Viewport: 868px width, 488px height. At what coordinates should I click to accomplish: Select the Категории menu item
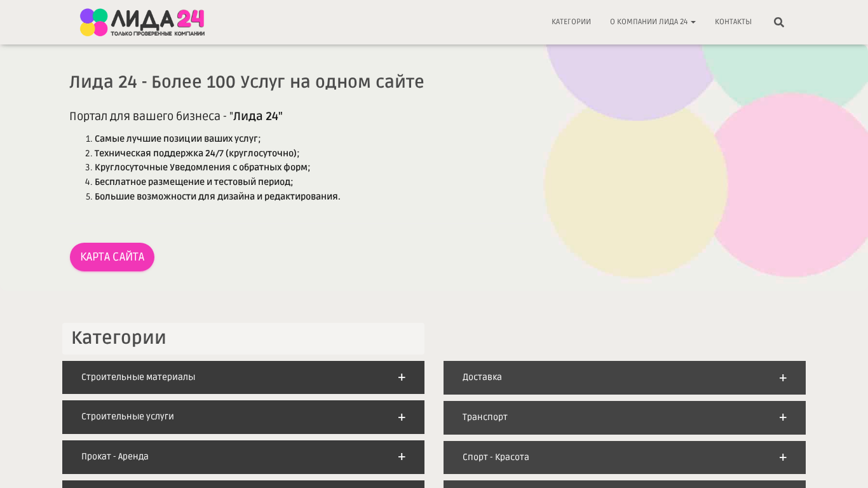click(571, 22)
